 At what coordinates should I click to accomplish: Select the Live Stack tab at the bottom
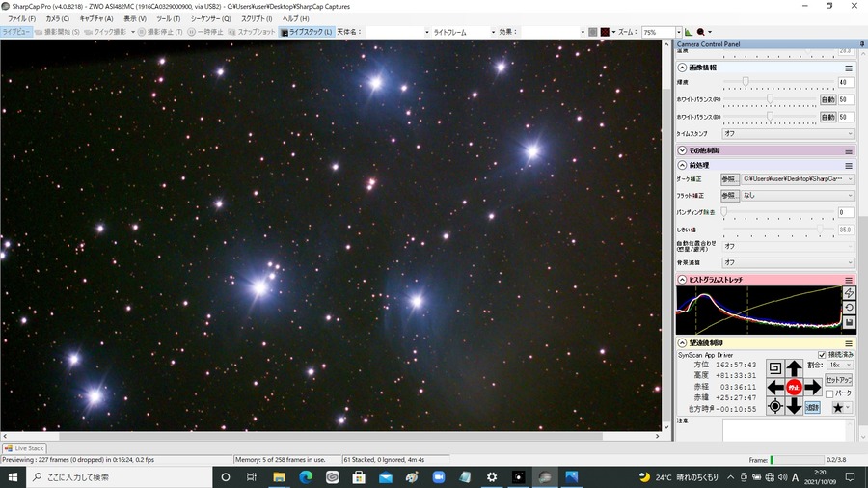click(24, 448)
